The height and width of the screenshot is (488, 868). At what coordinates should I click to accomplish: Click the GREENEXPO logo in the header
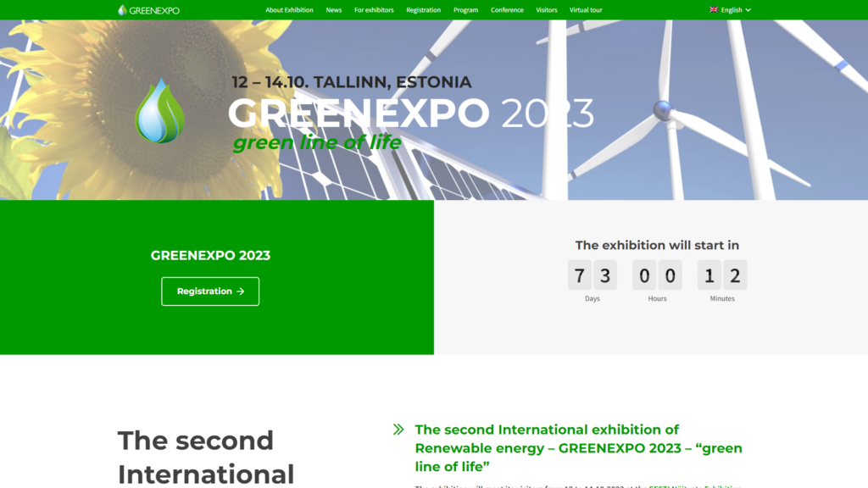[148, 10]
